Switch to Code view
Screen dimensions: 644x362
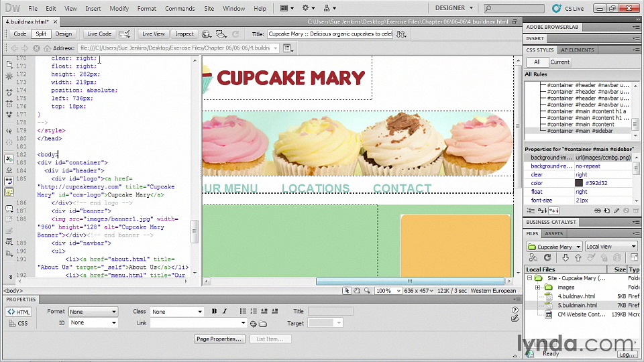(x=19, y=34)
